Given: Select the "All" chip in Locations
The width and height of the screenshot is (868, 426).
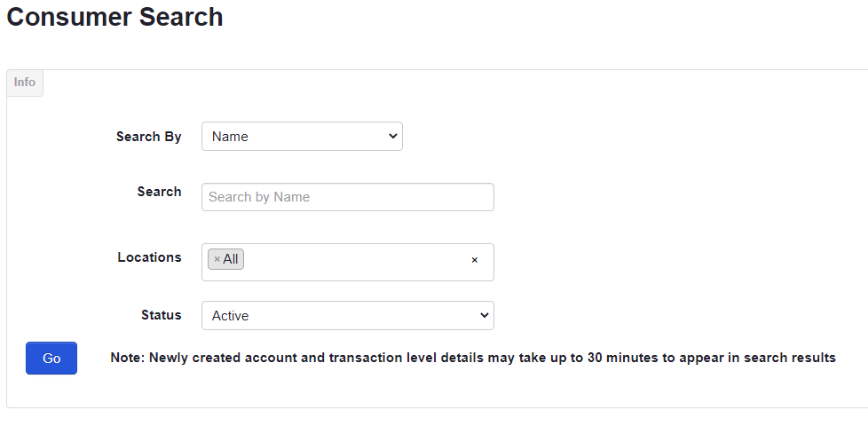Looking at the screenshot, I should pos(231,259).
